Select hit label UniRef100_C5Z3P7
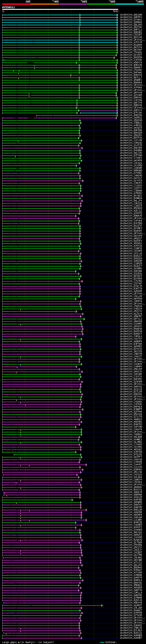Viewport: 146px width, 644px height. click(131, 35)
